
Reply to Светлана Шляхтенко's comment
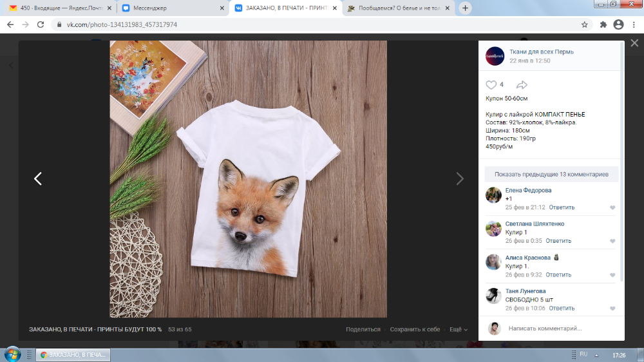558,241
